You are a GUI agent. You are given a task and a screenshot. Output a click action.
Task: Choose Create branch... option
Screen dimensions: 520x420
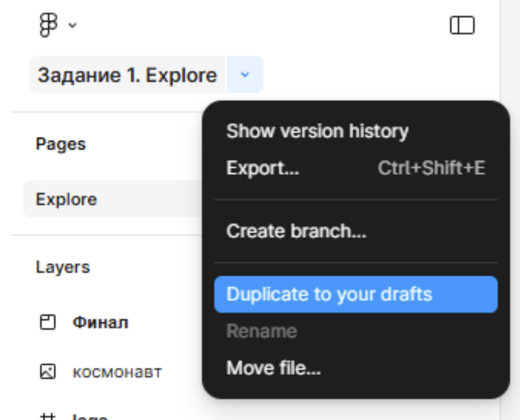tap(296, 231)
